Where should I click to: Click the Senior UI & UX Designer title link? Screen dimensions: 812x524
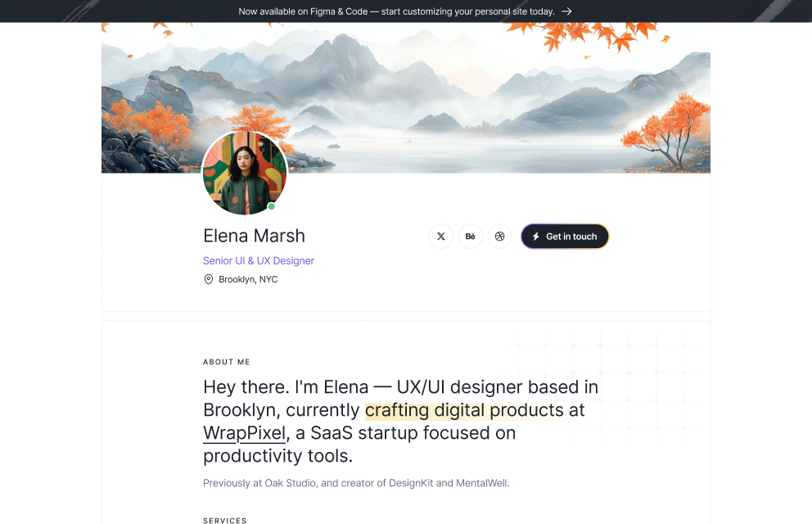point(259,260)
